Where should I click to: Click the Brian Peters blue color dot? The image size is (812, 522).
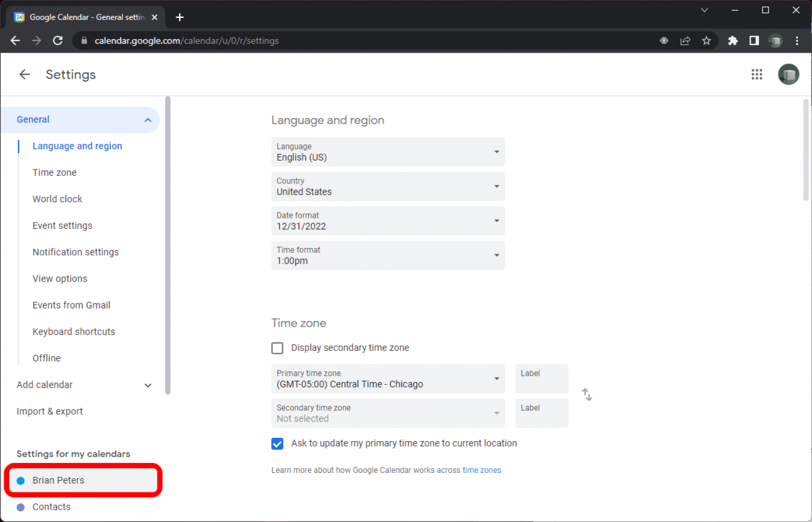click(x=21, y=481)
